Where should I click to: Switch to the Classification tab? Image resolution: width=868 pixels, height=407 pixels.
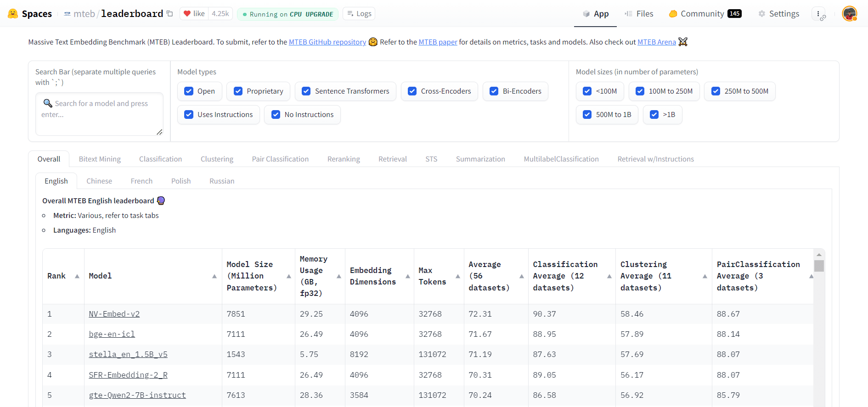click(161, 159)
